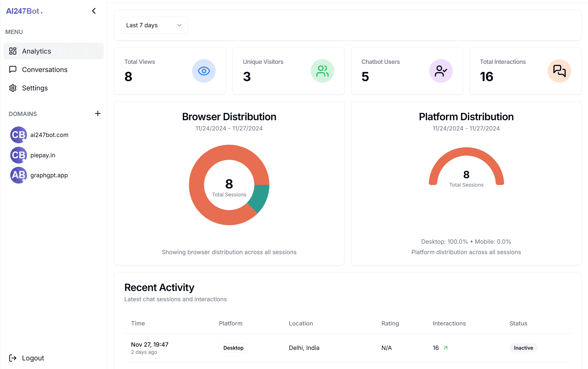Click the orange platform gauge arc
The image size is (588, 369).
coord(466,152)
